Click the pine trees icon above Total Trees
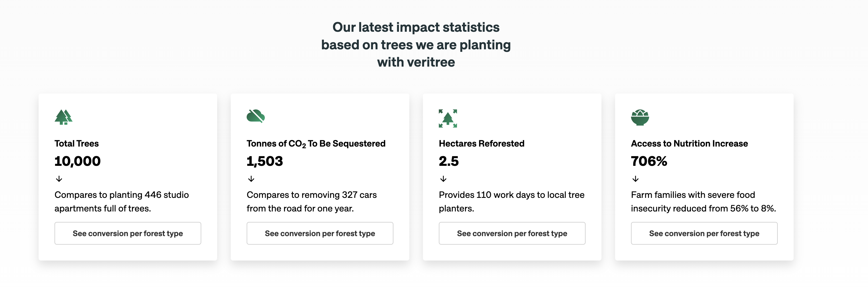 [63, 117]
